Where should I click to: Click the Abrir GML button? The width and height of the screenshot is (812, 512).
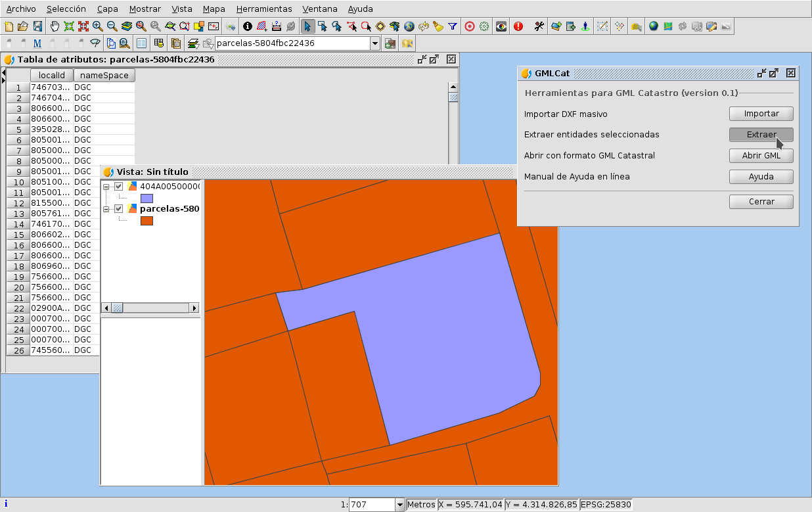click(761, 156)
